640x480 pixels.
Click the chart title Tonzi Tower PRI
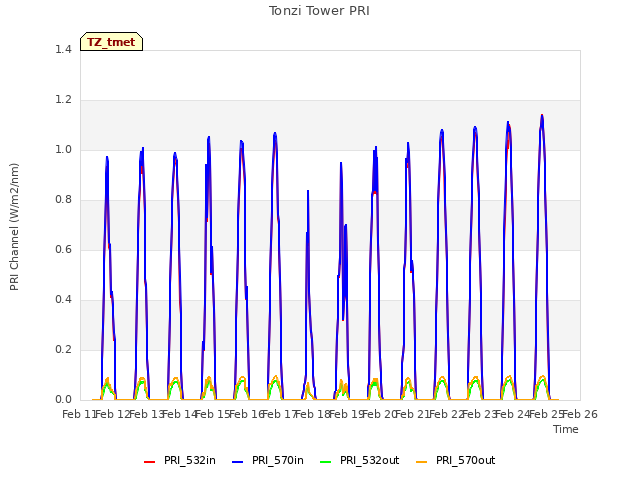[x=319, y=11]
